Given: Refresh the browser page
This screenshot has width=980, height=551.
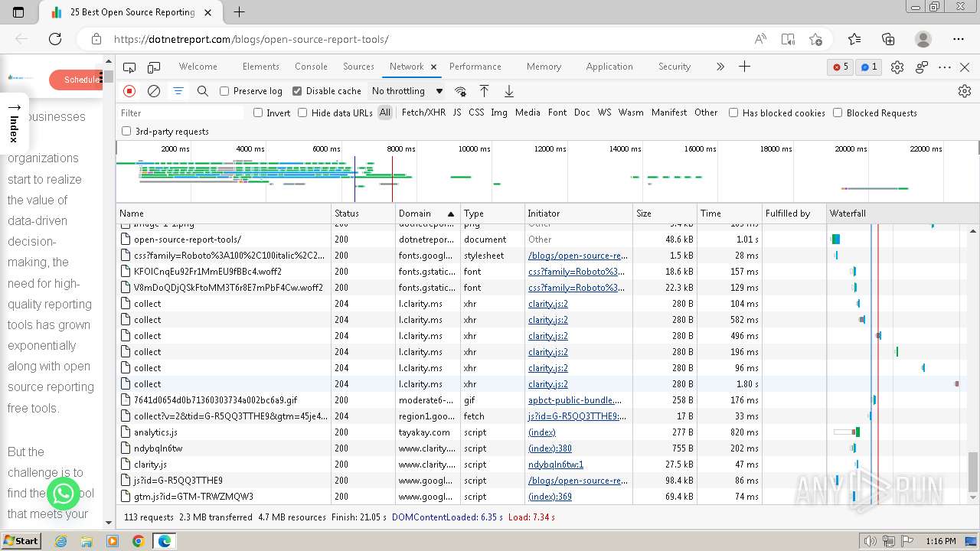Looking at the screenshot, I should click(55, 39).
